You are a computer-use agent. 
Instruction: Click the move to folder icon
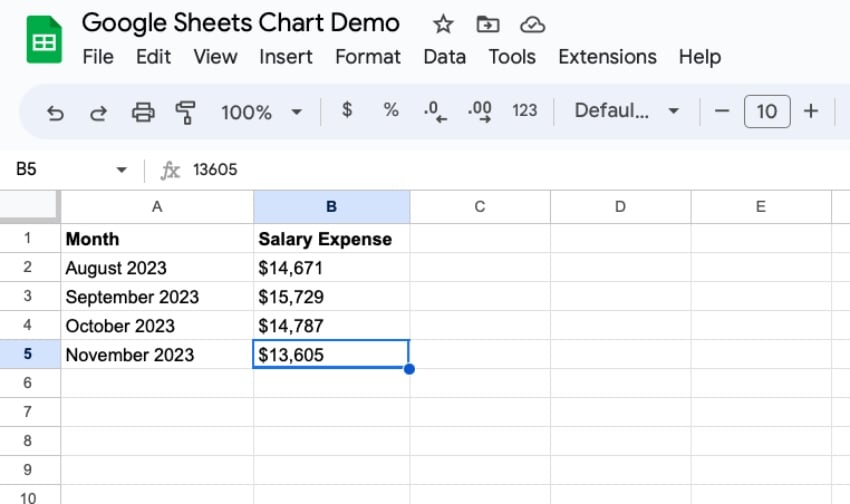point(487,24)
